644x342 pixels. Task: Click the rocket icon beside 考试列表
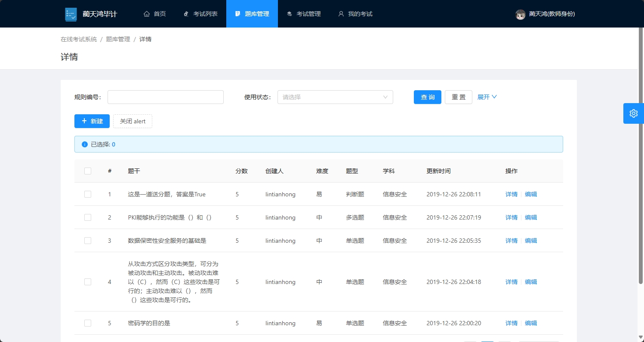(x=186, y=14)
